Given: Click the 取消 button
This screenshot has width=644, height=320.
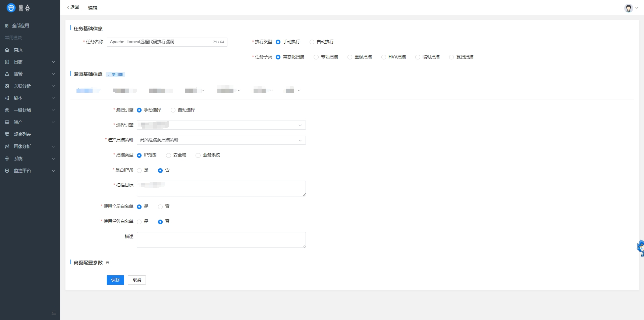Looking at the screenshot, I should (x=137, y=280).
